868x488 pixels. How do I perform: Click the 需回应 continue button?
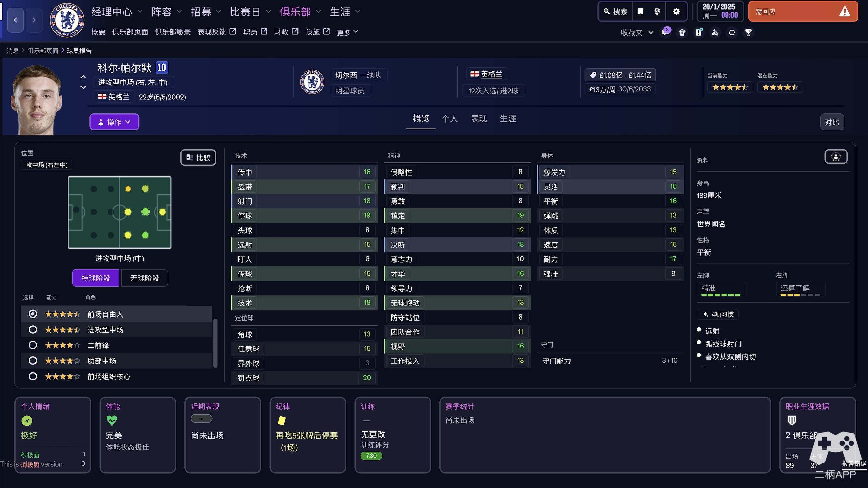803,12
